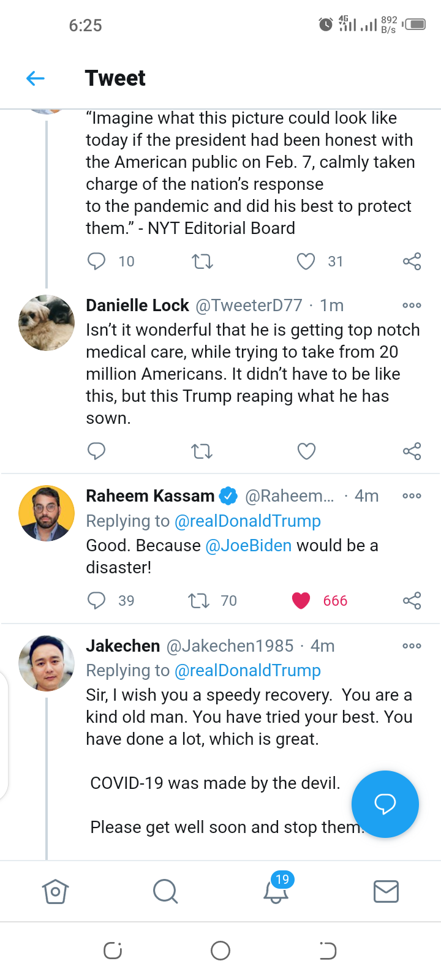Tap the floating blue reply button
Screen dimensions: 441x980
point(385,804)
